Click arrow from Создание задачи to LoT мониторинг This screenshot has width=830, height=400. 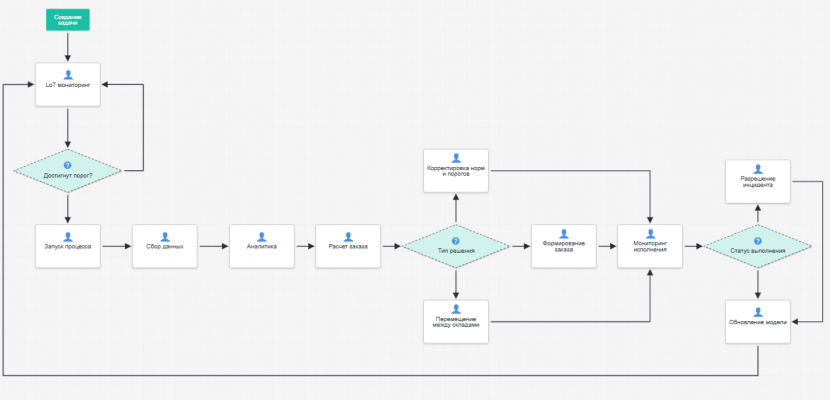coord(67,46)
